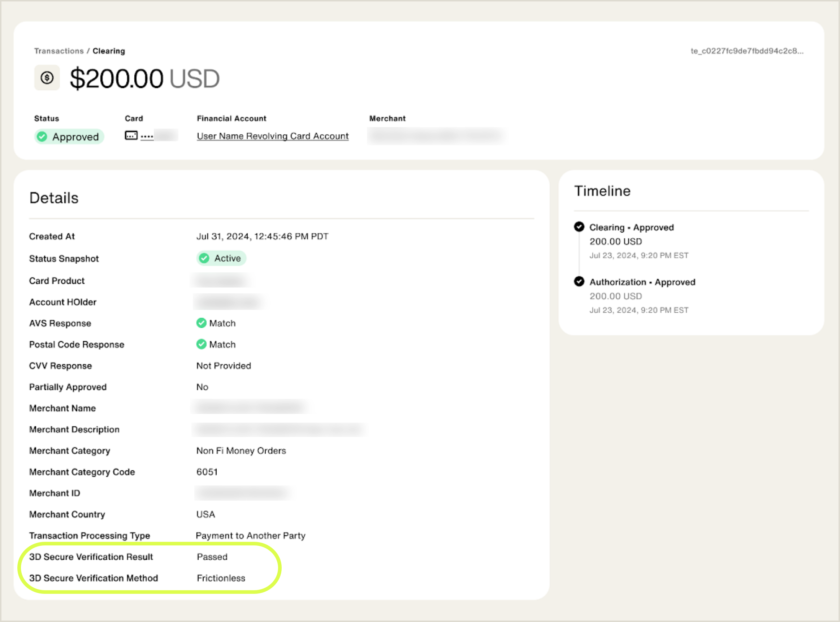Click the Passed value for 3D Secure Verification Result
The width and height of the screenshot is (840, 622).
click(212, 557)
